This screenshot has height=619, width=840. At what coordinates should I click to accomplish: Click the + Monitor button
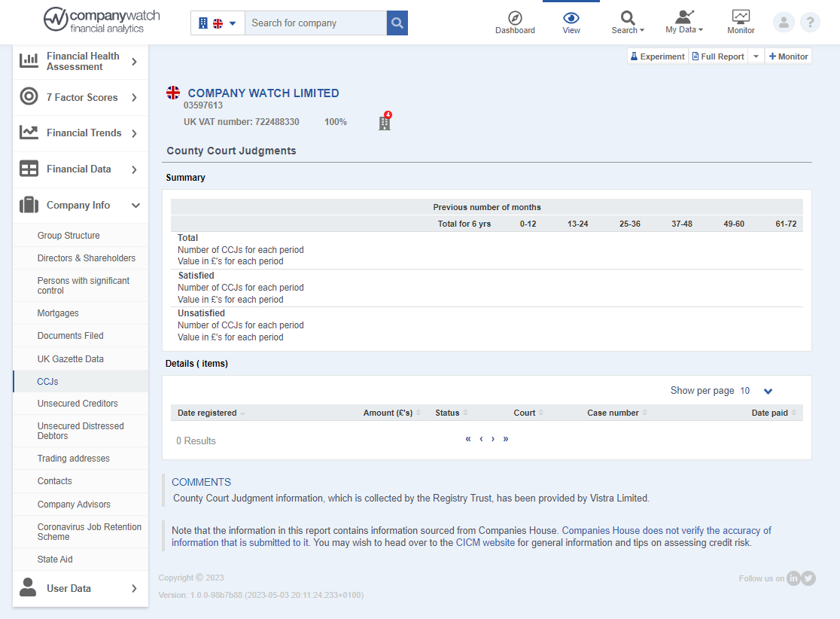[788, 56]
